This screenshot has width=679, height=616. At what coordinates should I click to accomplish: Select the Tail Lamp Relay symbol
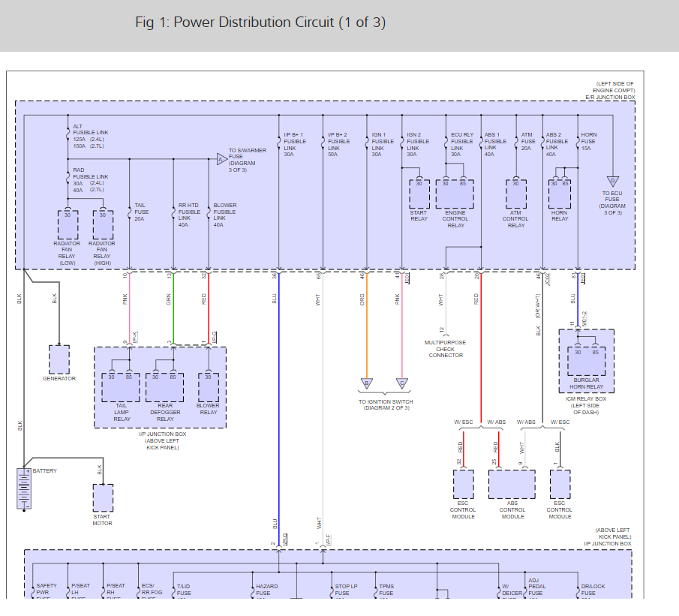coord(121,387)
